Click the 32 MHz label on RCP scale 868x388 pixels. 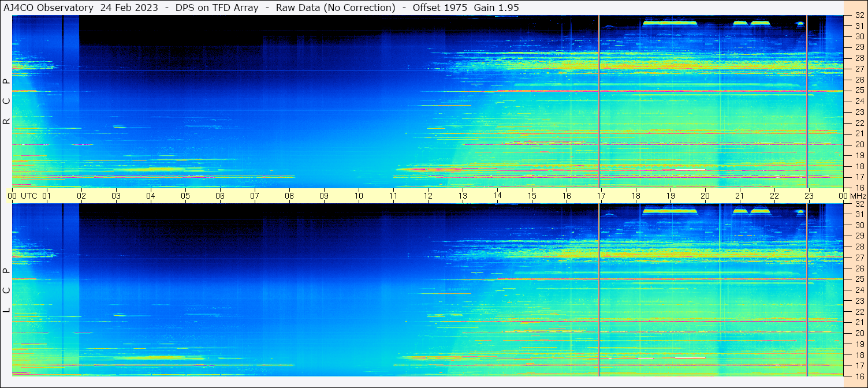[859, 16]
